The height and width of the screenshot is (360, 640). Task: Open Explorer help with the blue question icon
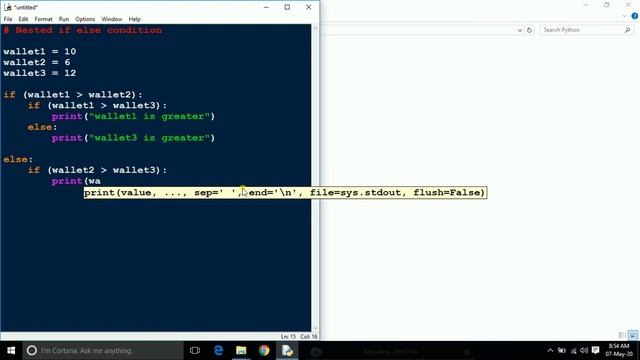635,16
